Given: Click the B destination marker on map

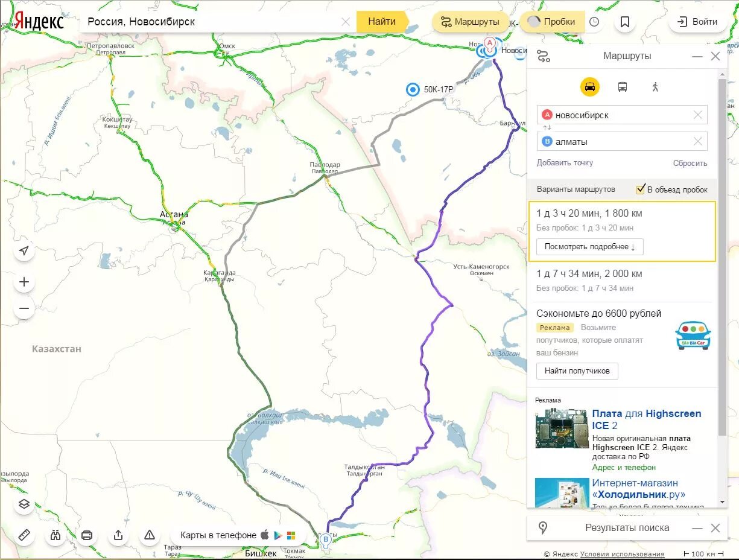Looking at the screenshot, I should (326, 540).
